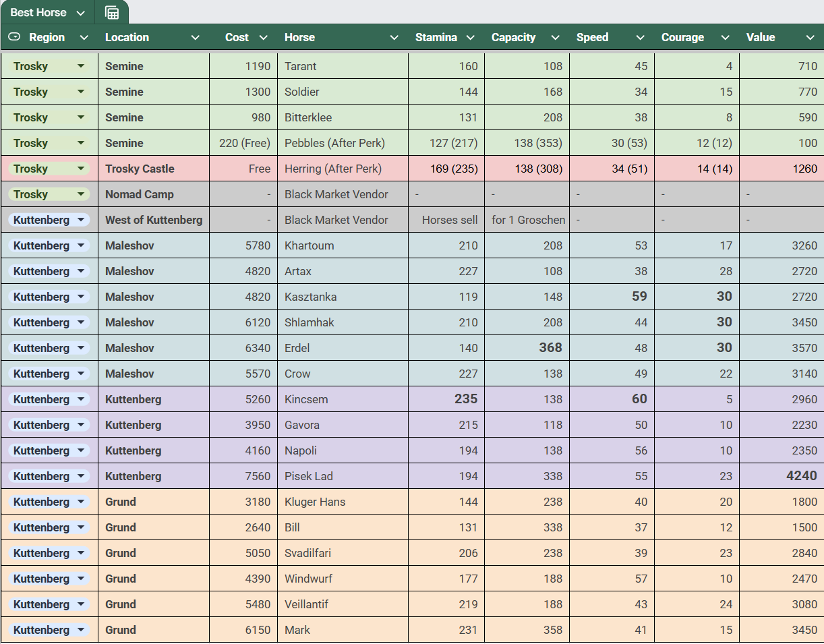Expand the Capacity column header arrow

coord(555,38)
